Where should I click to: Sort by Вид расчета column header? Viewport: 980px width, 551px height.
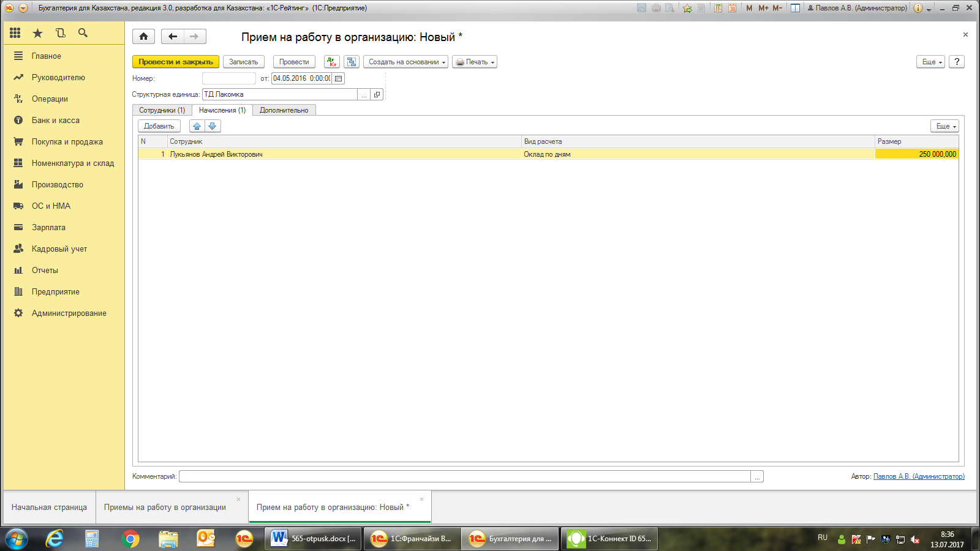pyautogui.click(x=698, y=141)
